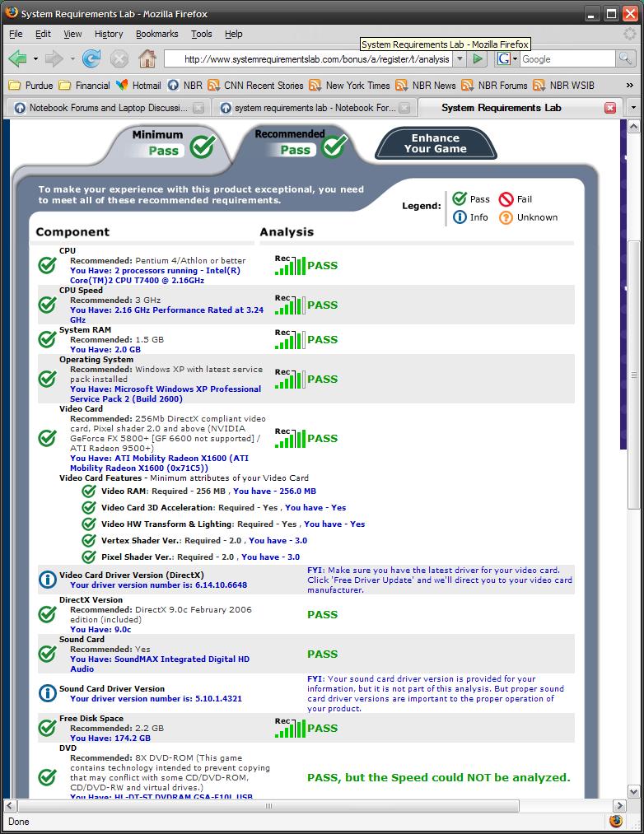
Task: Click the horizontal scrollbar thumb
Action: click(268, 805)
